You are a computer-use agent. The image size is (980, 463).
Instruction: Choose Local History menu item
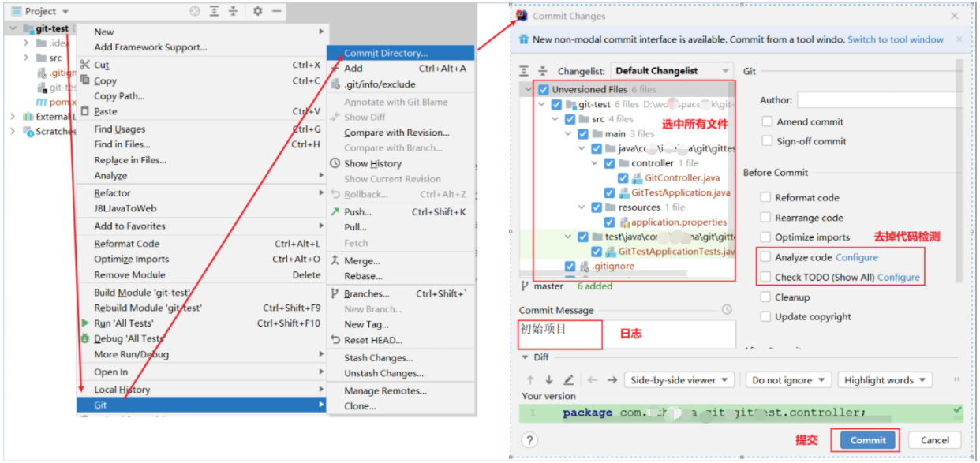(x=201, y=389)
